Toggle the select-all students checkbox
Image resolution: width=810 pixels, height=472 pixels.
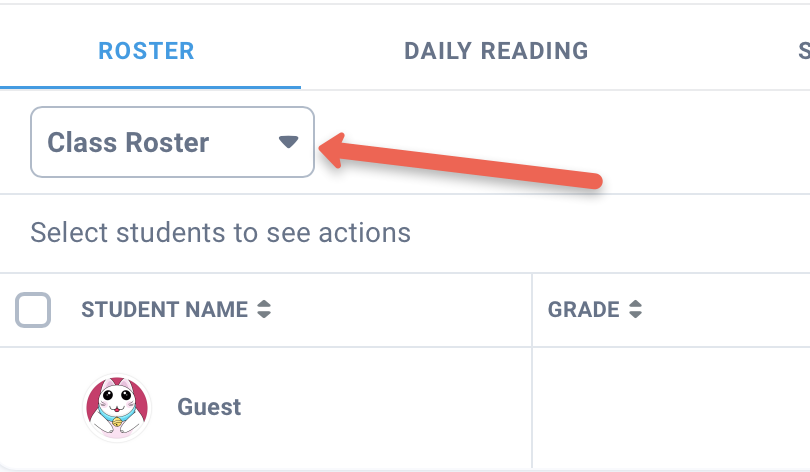[x=33, y=310]
